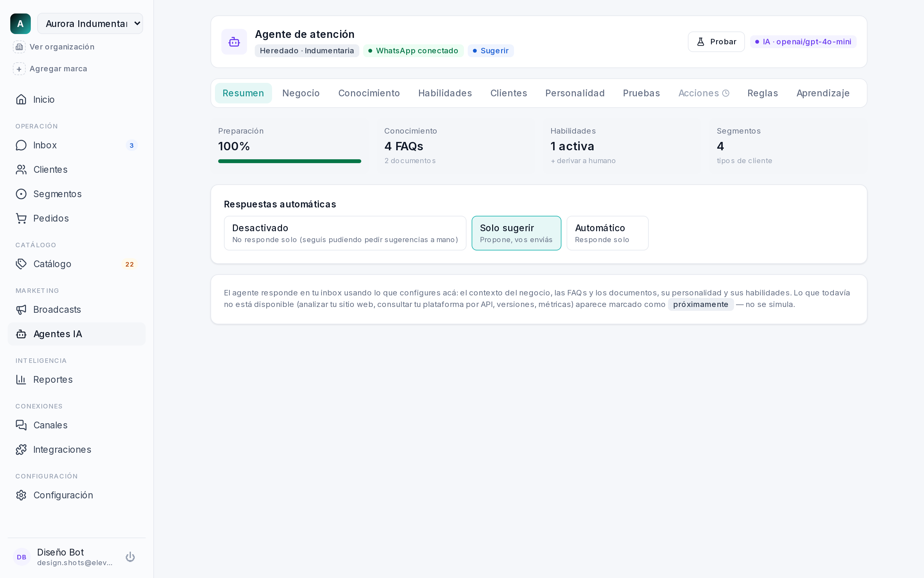The height and width of the screenshot is (578, 924).
Task: Switch to the Reglas tab
Action: (763, 93)
